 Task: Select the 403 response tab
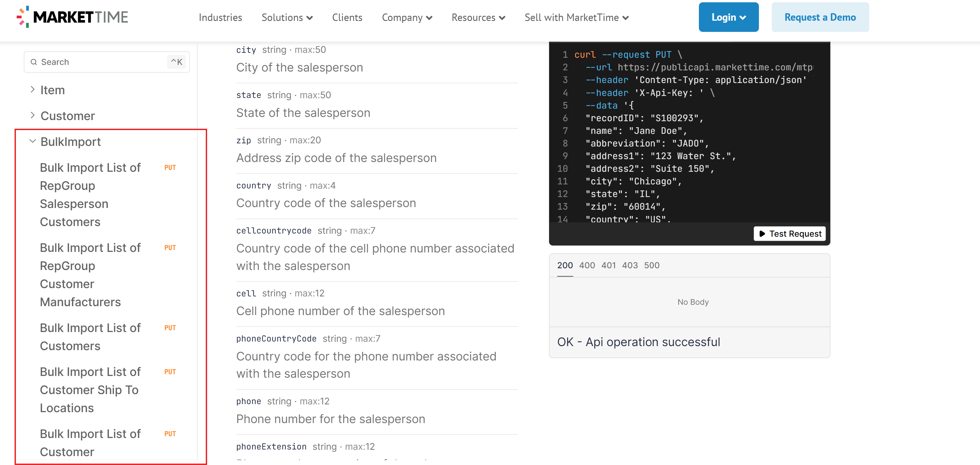(x=630, y=265)
